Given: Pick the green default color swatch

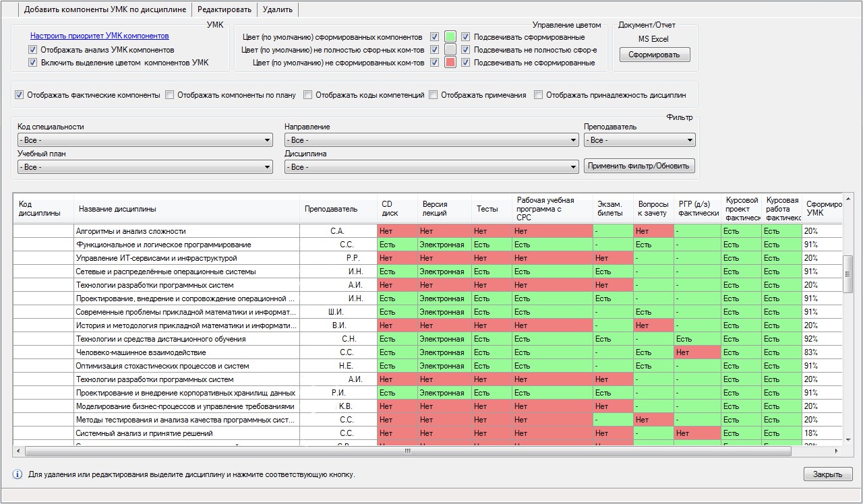Looking at the screenshot, I should pos(450,37).
